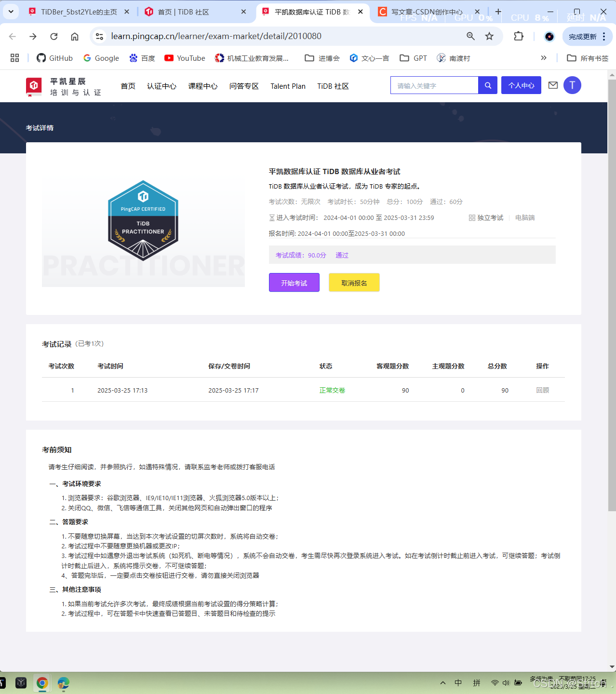Open the tab search dropdown arrow
The width and height of the screenshot is (616, 694).
pos(11,12)
